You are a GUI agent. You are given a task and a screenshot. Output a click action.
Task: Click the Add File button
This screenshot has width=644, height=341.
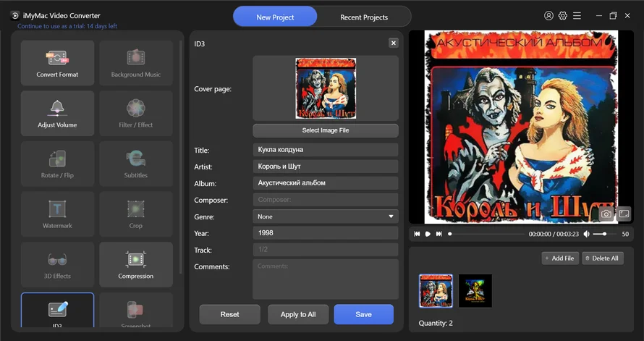click(560, 258)
